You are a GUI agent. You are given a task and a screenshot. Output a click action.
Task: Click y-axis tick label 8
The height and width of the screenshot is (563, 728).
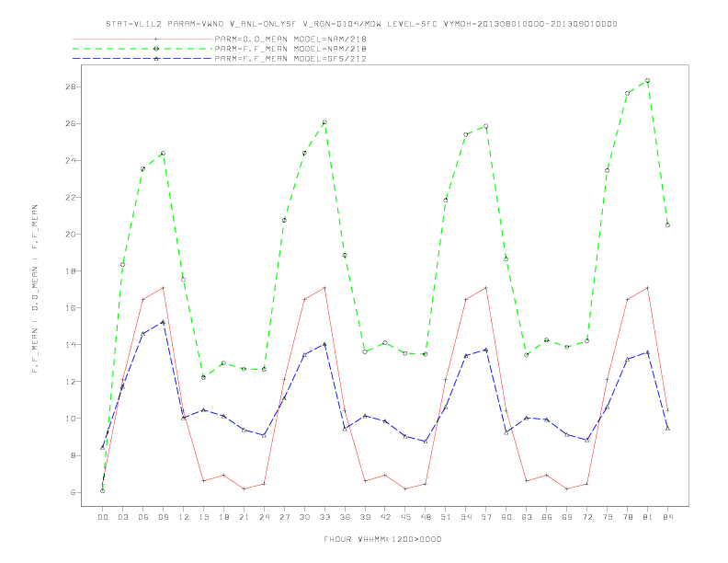[x=74, y=455]
